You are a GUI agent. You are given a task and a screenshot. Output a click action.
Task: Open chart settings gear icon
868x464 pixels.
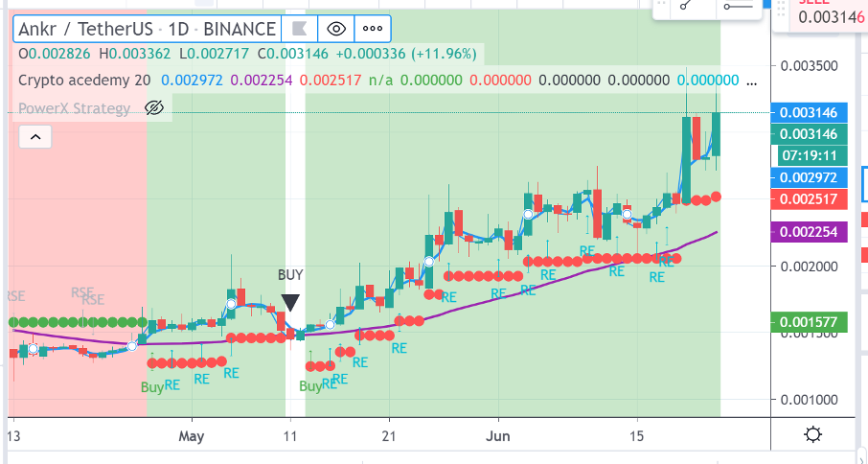click(x=812, y=434)
